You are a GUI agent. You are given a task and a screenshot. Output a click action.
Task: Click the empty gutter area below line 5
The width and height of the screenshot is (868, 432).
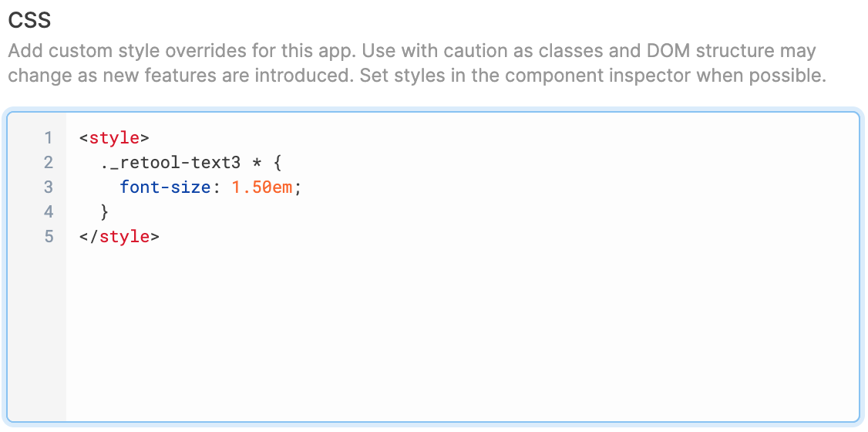point(36,332)
